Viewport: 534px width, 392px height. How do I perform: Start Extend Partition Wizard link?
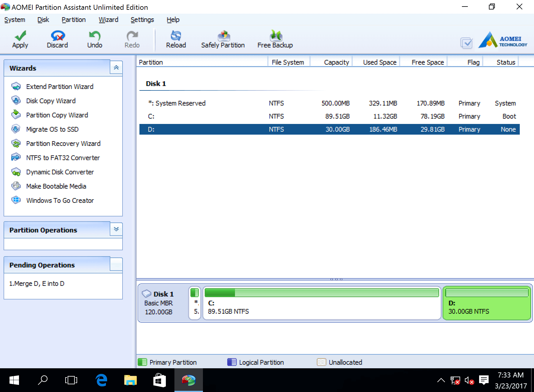[x=60, y=87]
